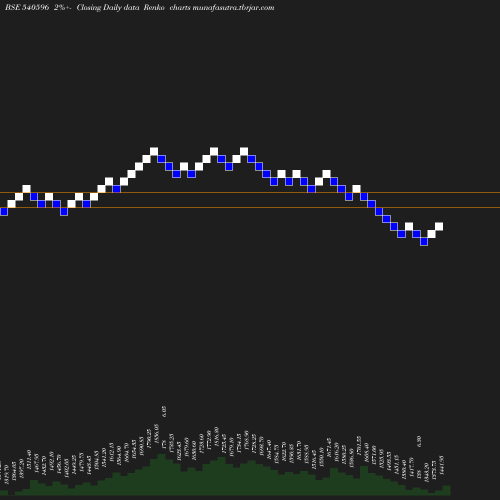Click the '6.05' label above the volume peak

(164, 412)
